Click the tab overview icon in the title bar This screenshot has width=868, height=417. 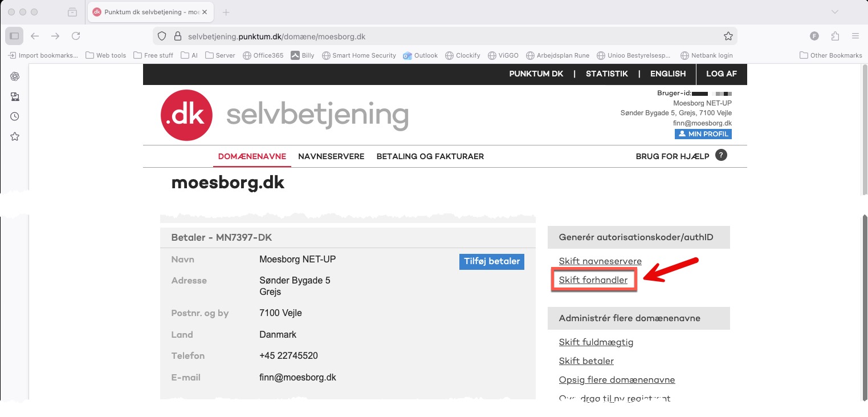pos(72,12)
